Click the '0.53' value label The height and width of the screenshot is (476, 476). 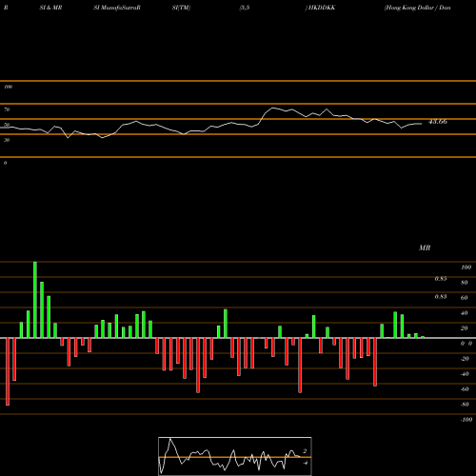coord(441,296)
